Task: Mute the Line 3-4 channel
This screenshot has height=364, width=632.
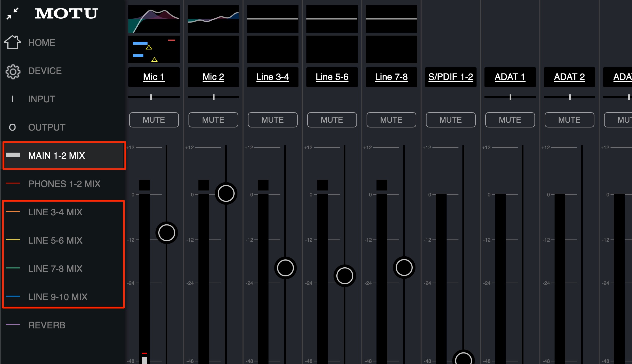Action: (273, 120)
